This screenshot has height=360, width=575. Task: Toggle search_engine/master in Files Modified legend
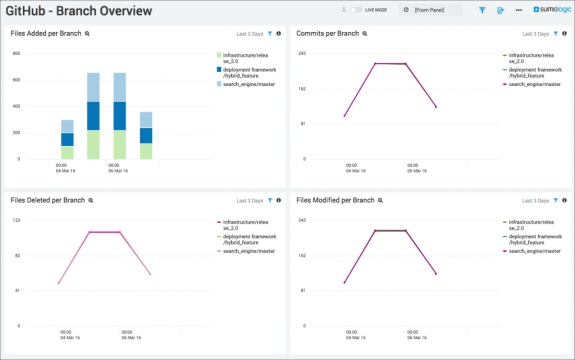click(x=532, y=251)
